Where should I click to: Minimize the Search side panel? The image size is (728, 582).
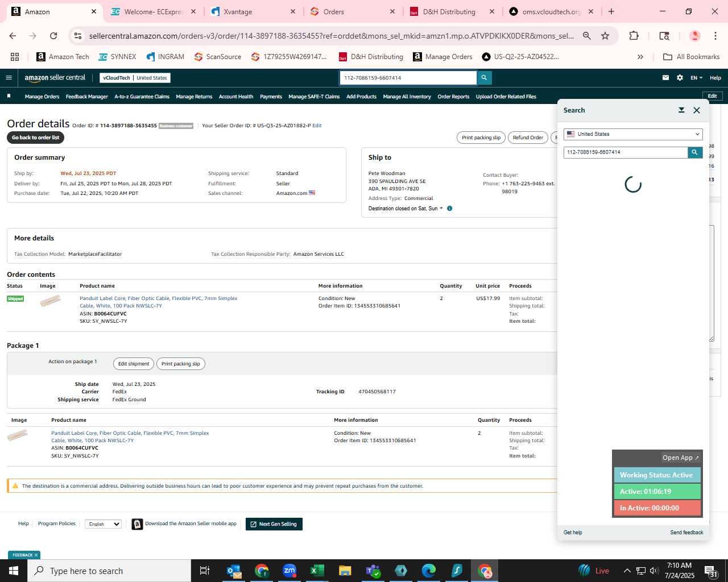(x=681, y=110)
